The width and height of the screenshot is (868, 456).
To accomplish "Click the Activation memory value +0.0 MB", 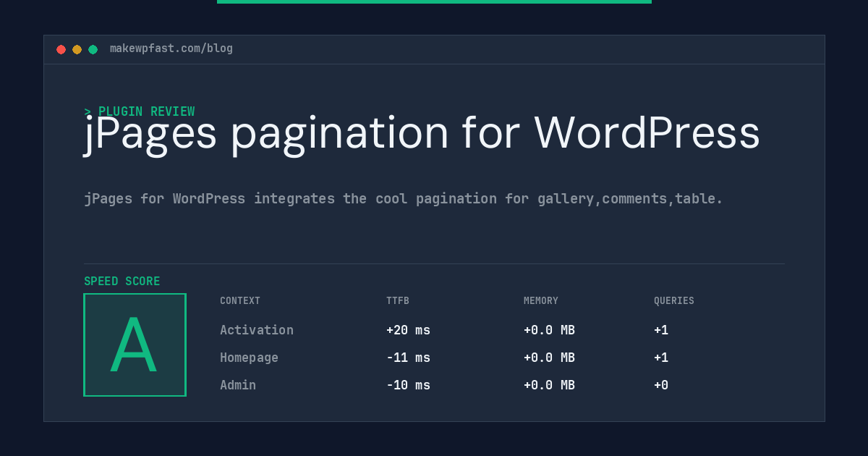I will (x=549, y=330).
